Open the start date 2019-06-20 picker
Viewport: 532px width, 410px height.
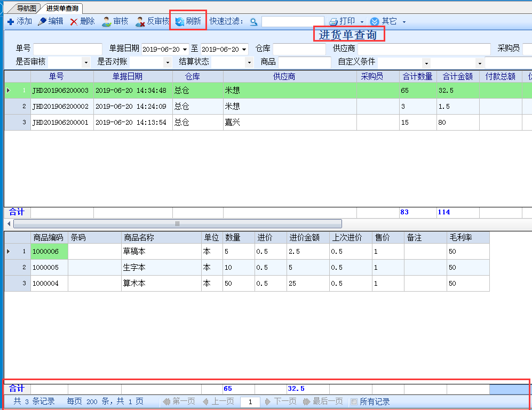pos(185,50)
